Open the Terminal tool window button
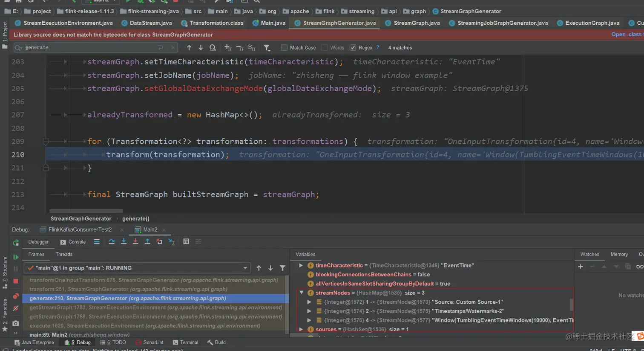The image size is (644, 351). point(185,342)
